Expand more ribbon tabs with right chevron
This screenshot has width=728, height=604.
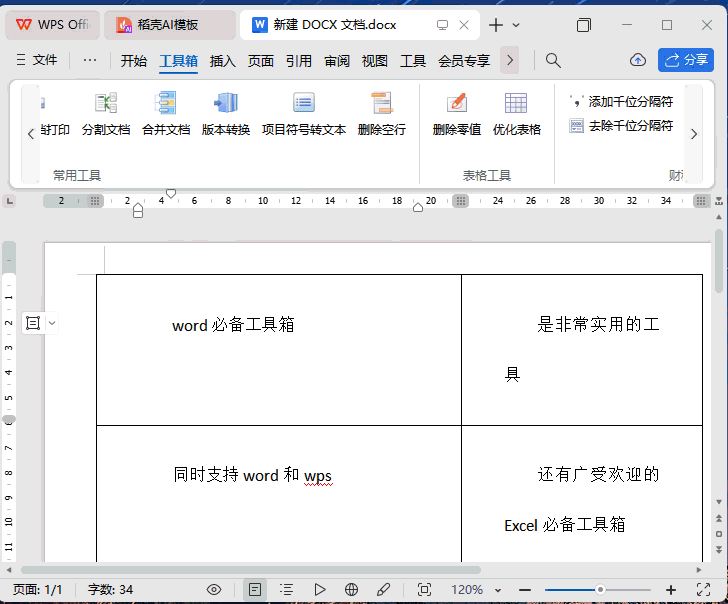click(510, 60)
